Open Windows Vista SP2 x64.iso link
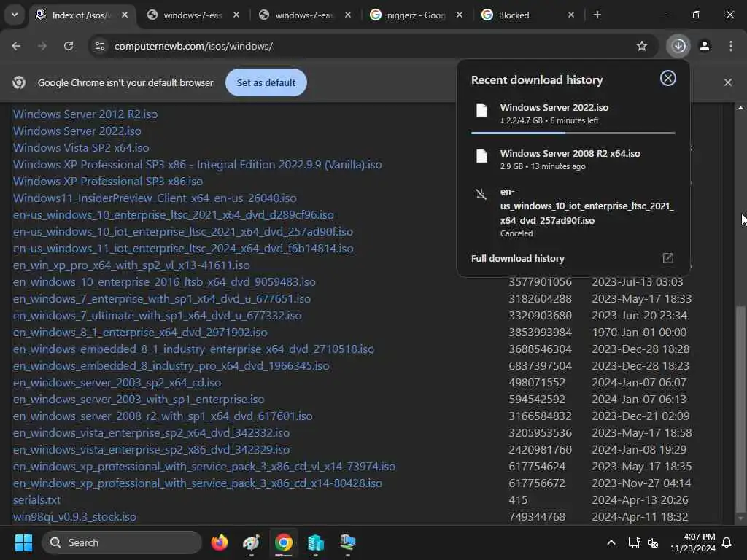Viewport: 747px width, 560px height. tap(81, 147)
